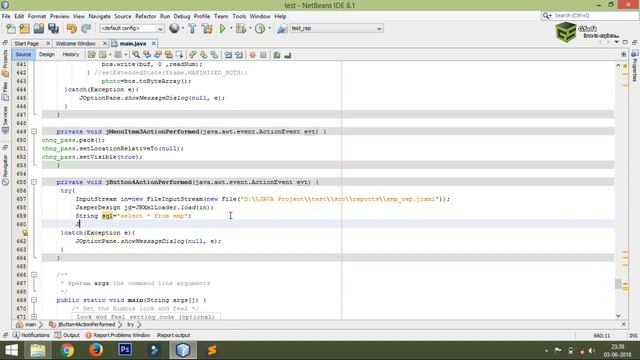Click the report connection icon before test_rep
640x360 pixels.
click(x=282, y=29)
